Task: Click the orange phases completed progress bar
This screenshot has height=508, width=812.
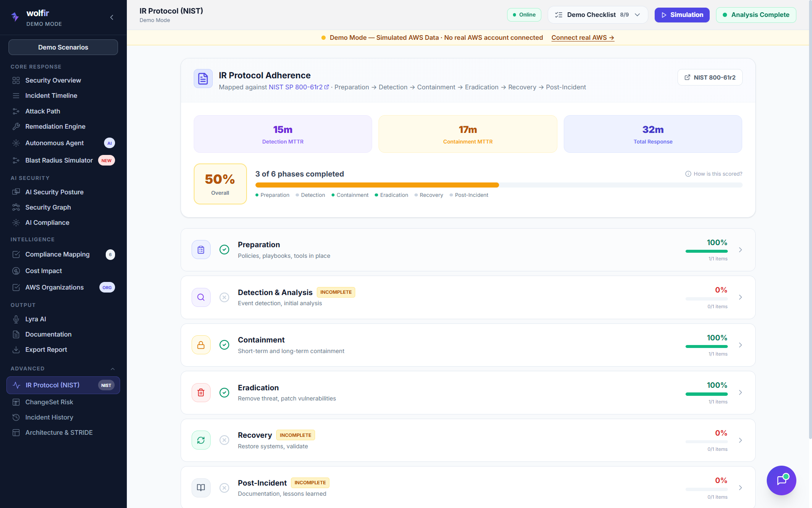Action: click(377, 185)
